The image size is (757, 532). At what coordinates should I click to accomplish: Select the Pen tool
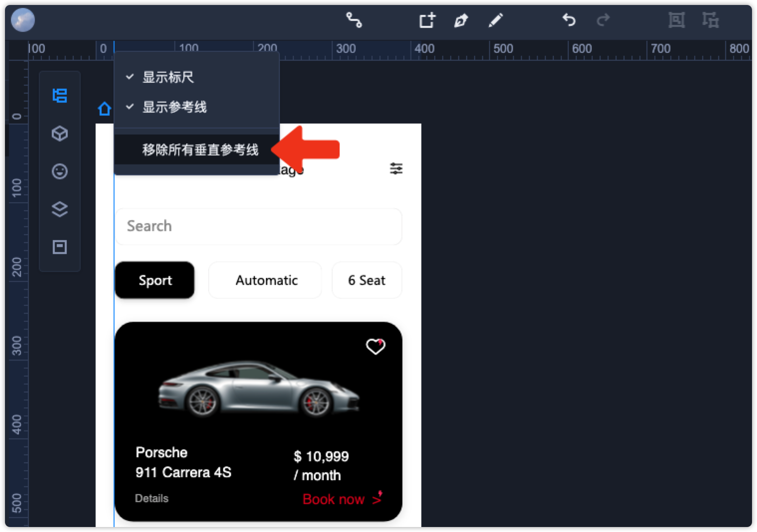[x=461, y=20]
